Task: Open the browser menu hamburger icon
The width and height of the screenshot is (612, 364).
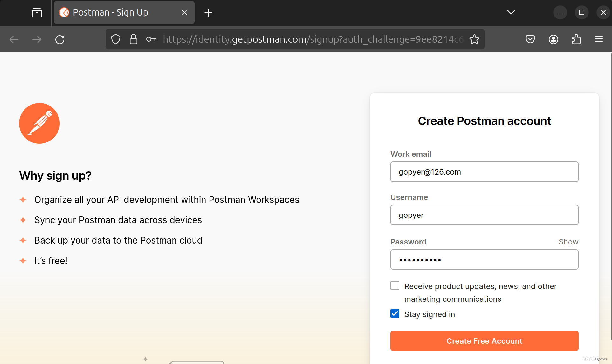Action: [599, 39]
